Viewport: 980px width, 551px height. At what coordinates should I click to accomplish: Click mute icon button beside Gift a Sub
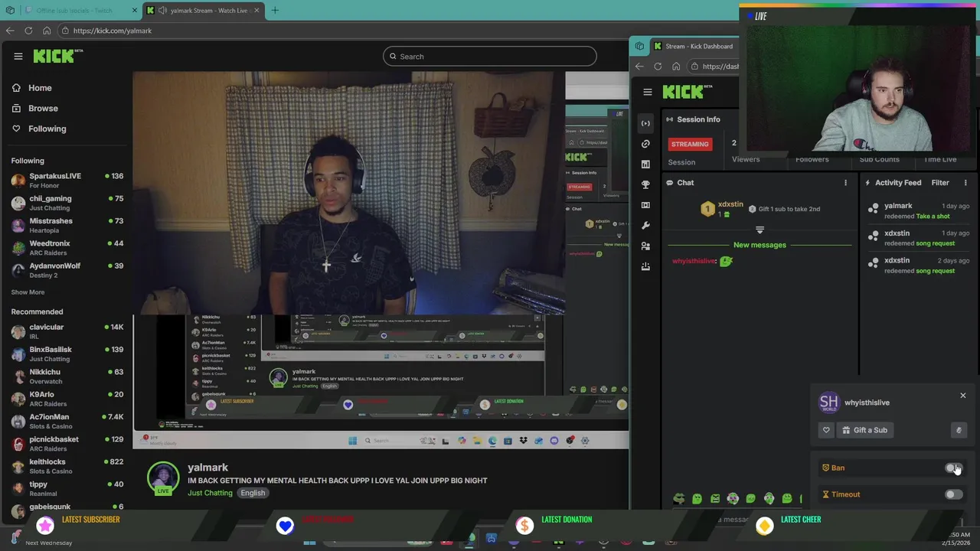[x=959, y=430]
